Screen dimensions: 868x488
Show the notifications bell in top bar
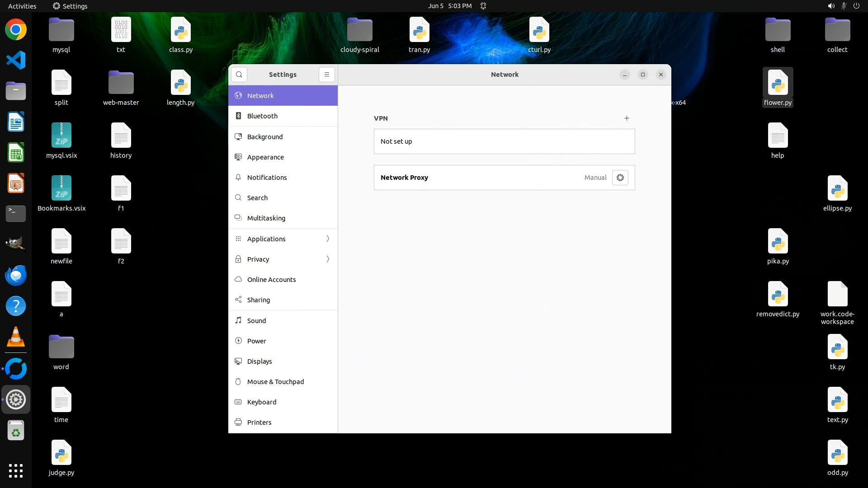(483, 6)
